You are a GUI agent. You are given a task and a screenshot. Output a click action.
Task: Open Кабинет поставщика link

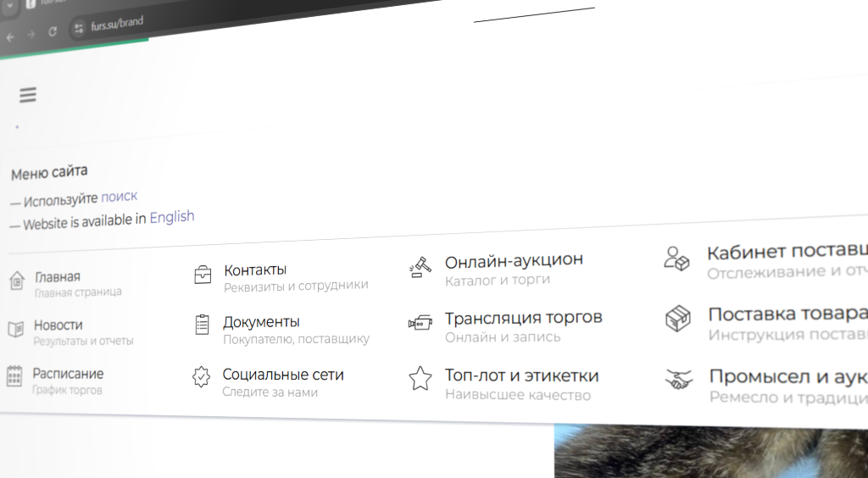[787, 253]
